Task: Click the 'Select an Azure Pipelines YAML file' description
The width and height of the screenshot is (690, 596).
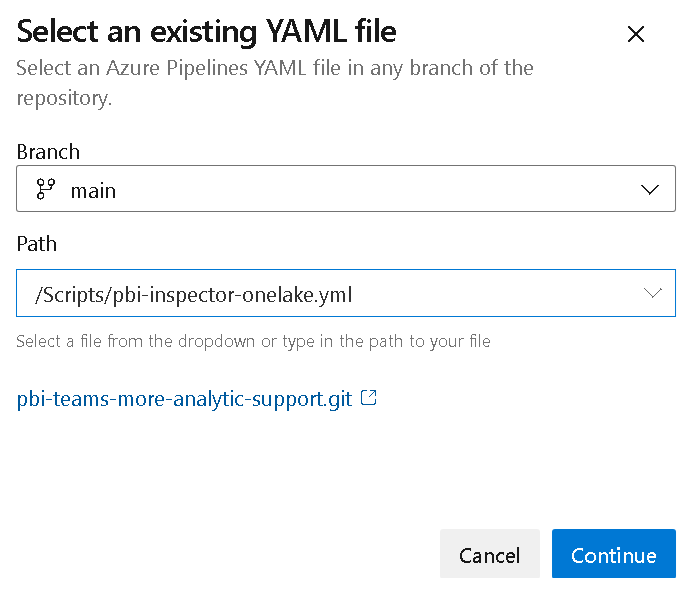Action: (x=275, y=68)
